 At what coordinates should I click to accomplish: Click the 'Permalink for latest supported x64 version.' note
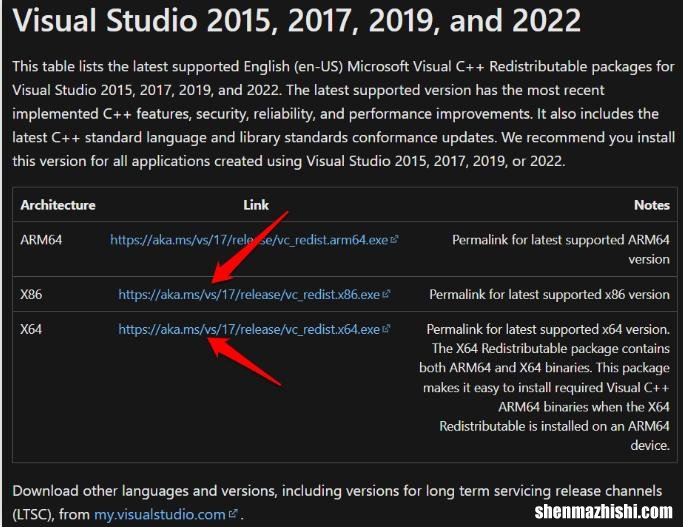pos(548,330)
